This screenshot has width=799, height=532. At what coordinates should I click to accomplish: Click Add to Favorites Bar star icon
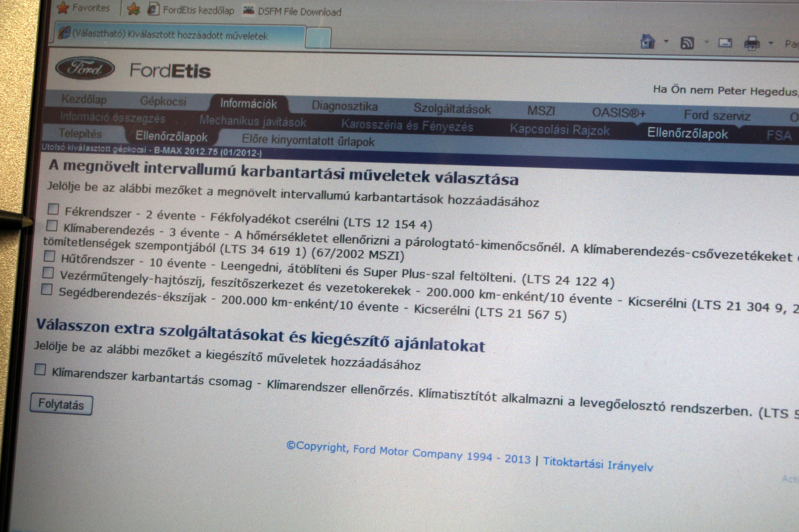tap(133, 9)
